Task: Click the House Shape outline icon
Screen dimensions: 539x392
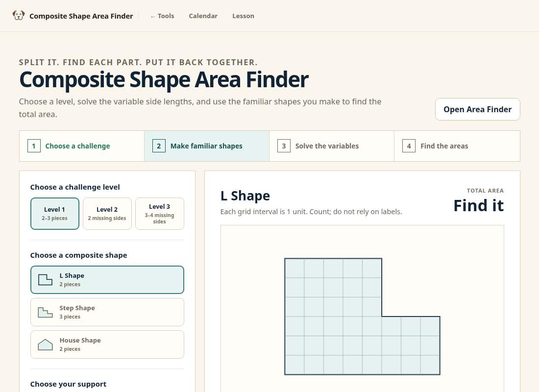Action: (x=45, y=344)
